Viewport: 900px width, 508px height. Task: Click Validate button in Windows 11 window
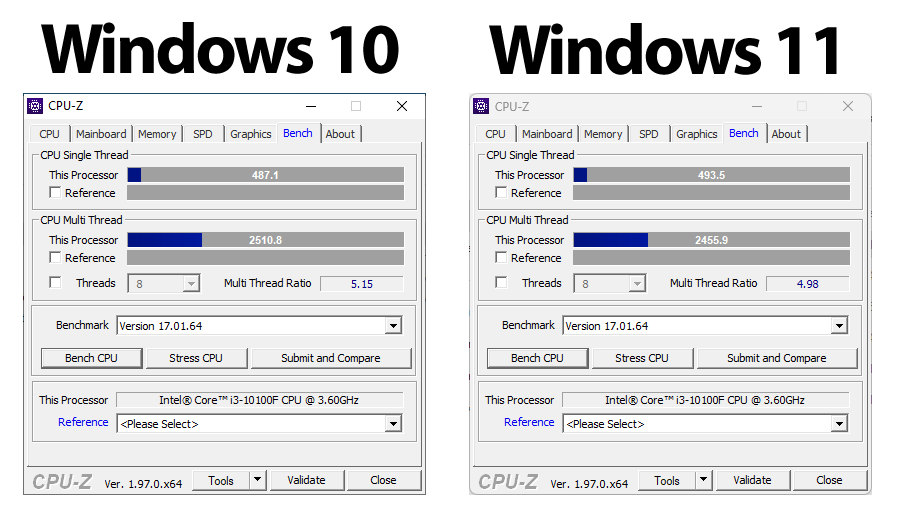pos(752,480)
